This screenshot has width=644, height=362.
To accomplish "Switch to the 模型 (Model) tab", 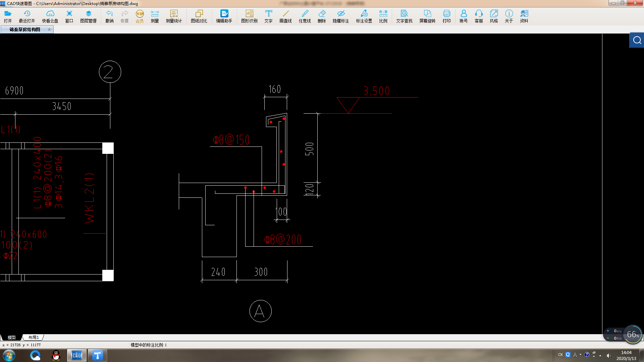I will pos(12,337).
